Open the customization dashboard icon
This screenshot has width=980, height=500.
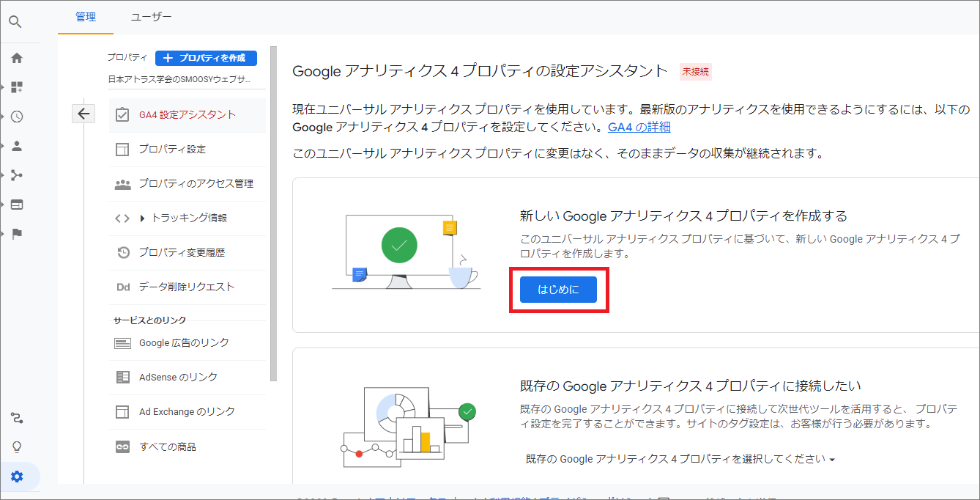17,87
